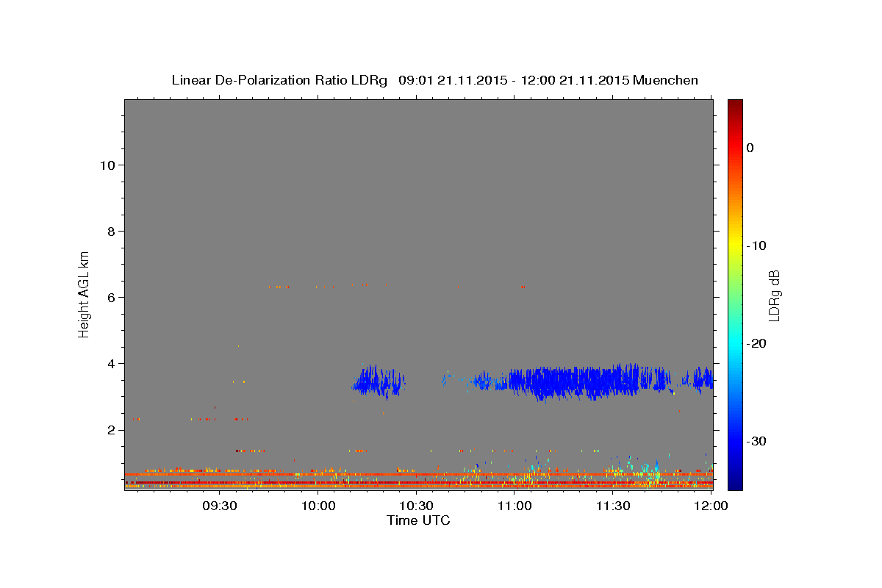
Task: Click the height tick label 6
Action: click(112, 298)
